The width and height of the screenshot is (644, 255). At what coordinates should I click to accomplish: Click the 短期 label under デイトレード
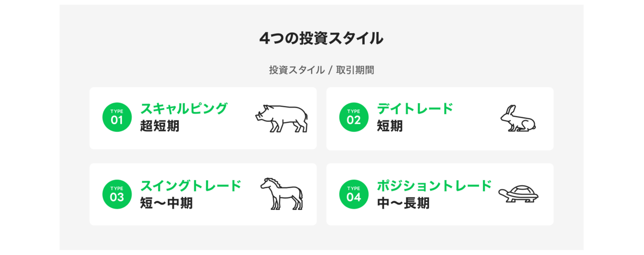[x=390, y=126]
